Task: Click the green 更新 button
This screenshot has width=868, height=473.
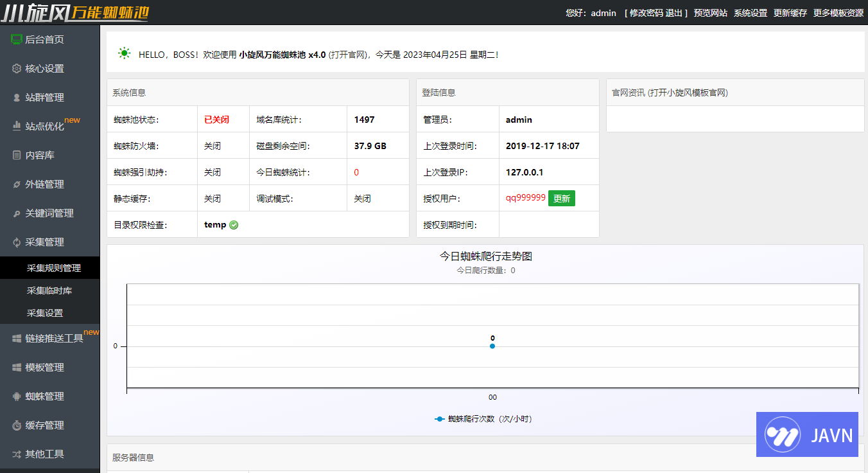Action: [562, 199]
